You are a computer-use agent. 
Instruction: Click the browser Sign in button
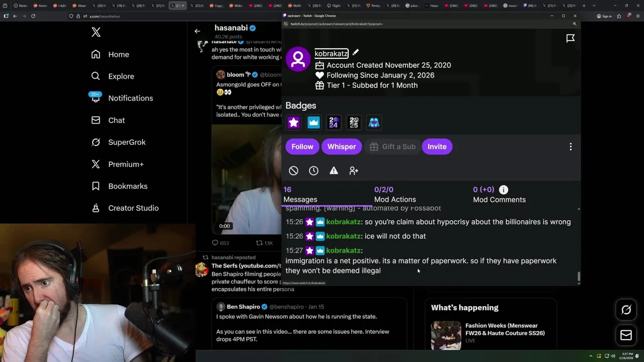(604, 16)
